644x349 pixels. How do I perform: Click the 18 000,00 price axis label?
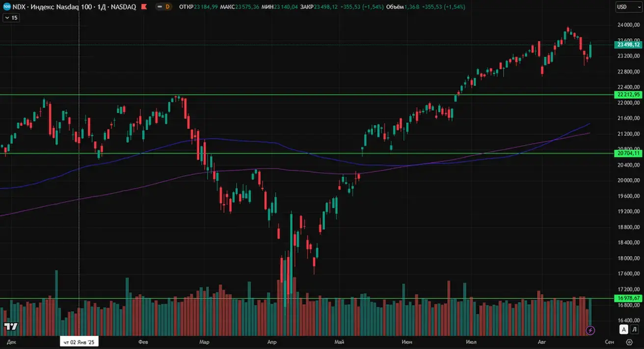pos(628,259)
